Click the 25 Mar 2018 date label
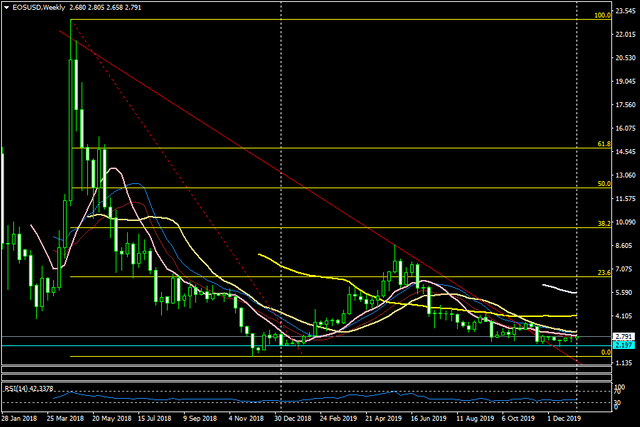The image size is (640, 427). pos(65,418)
